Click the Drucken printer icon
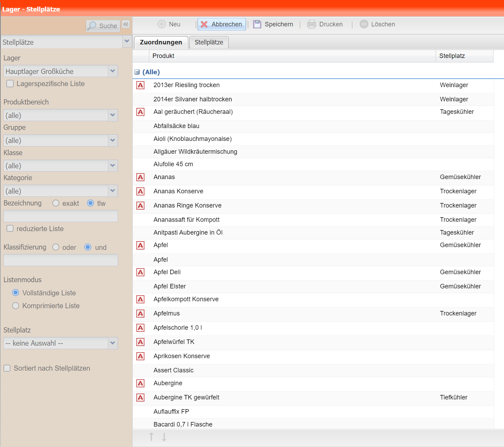Image resolution: width=504 pixels, height=447 pixels. 312,24
